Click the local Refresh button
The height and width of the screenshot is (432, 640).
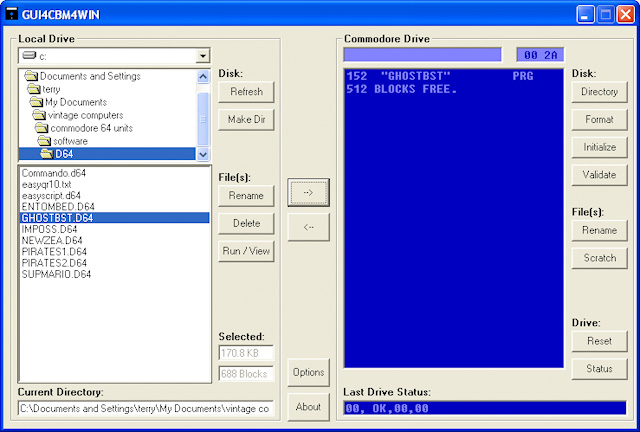click(246, 92)
